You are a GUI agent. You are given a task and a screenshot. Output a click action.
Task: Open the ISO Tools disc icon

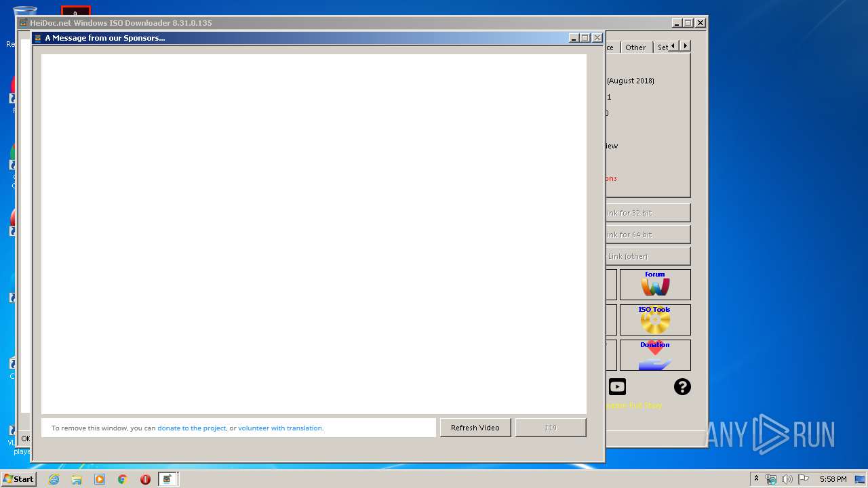tap(655, 320)
